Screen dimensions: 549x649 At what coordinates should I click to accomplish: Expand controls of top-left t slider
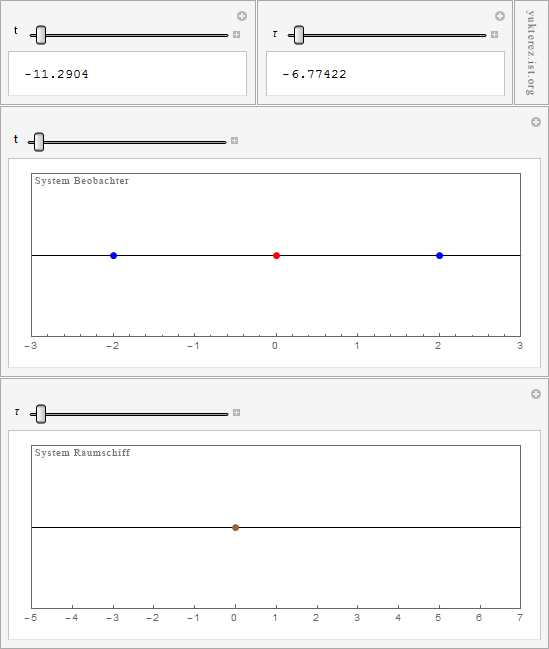click(236, 35)
